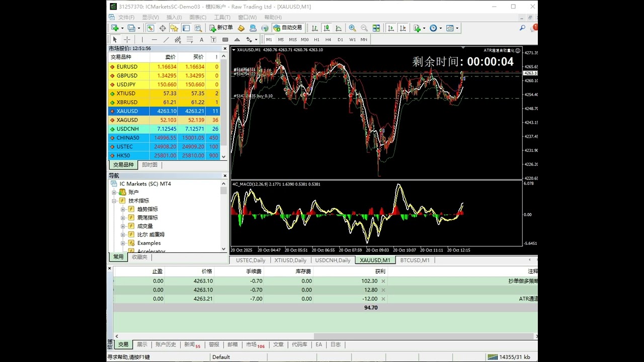Screen dimensions: 644x362
Task: Open the 账户历史 terminal tab
Action: 166,344
